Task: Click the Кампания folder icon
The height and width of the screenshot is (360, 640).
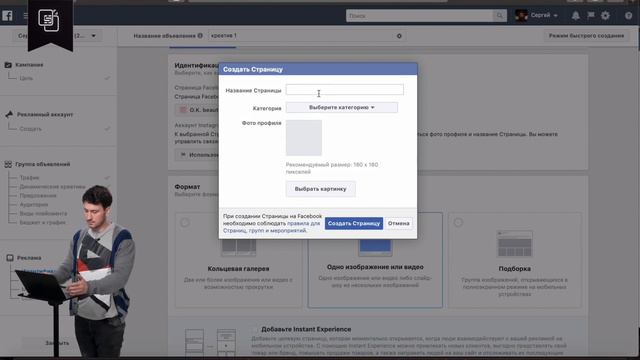Action: pos(8,65)
